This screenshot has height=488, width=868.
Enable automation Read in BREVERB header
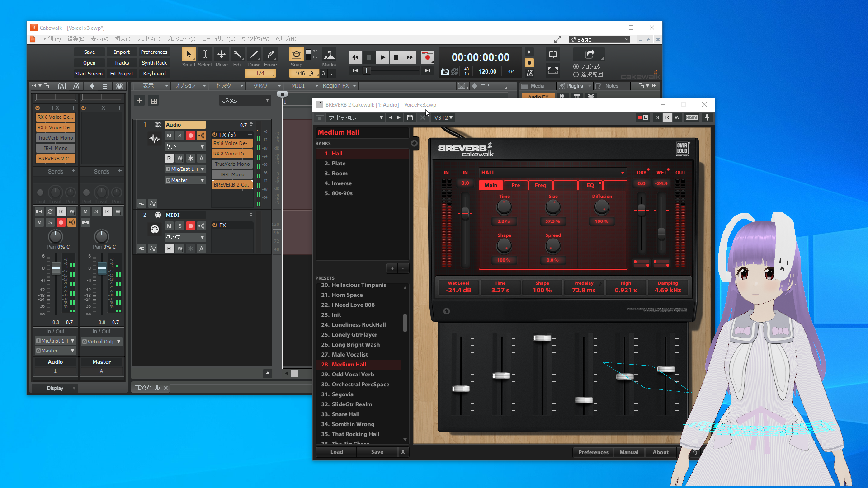click(x=667, y=117)
